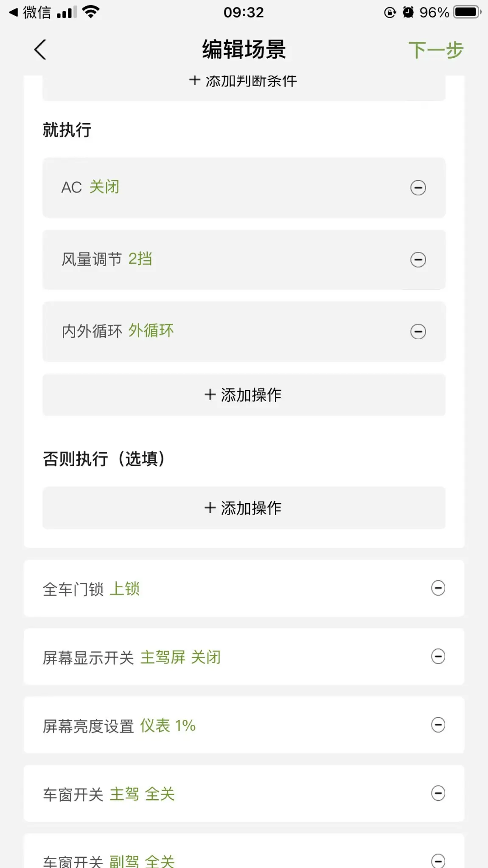The width and height of the screenshot is (488, 868).
Task: Remove the 车窗开关 副驾 全关 action
Action: [438, 860]
